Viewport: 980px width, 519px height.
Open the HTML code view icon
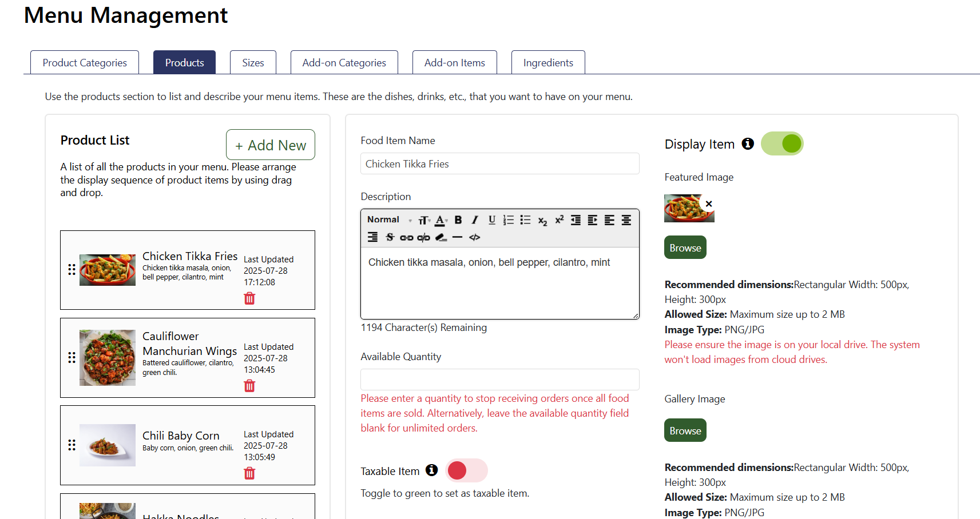(x=474, y=237)
